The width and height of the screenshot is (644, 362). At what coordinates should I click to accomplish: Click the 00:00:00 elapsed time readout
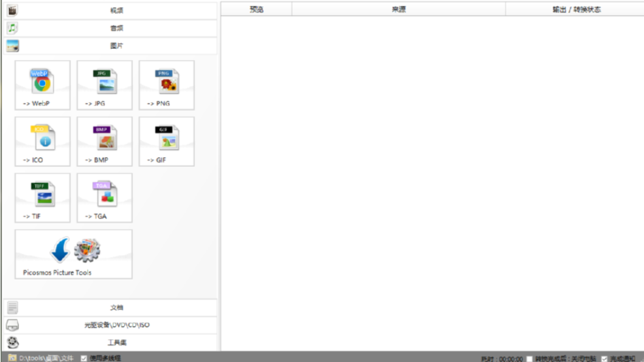[x=511, y=359]
